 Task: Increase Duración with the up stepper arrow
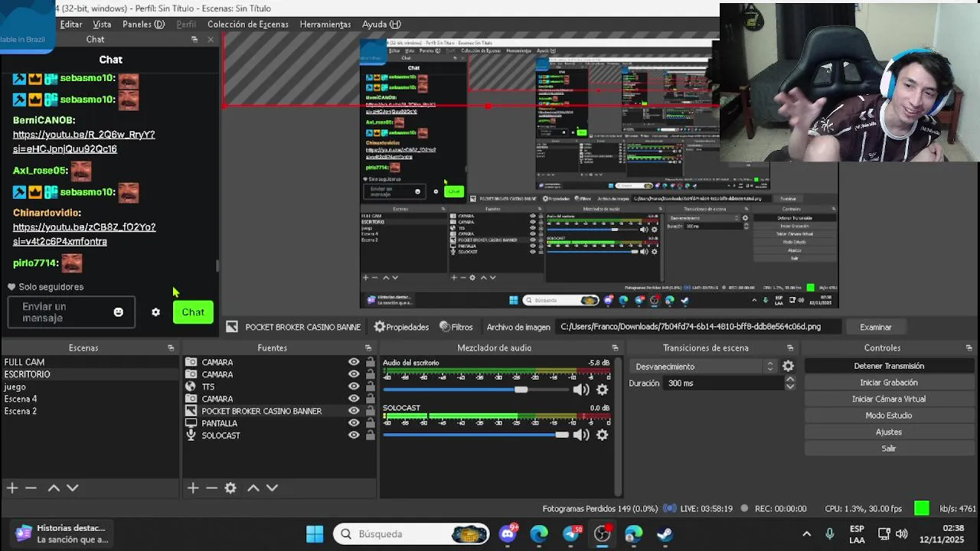[790, 379]
